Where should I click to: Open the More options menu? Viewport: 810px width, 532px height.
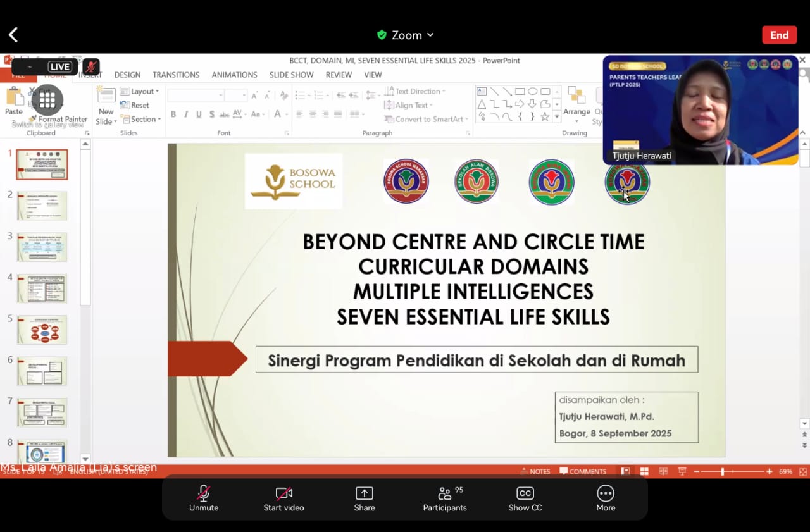[x=605, y=498]
